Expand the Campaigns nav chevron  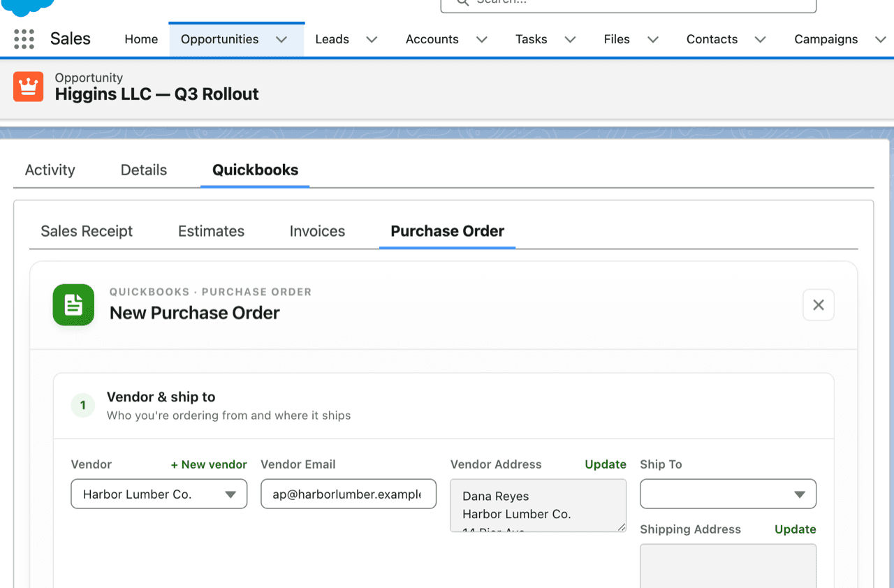click(881, 40)
